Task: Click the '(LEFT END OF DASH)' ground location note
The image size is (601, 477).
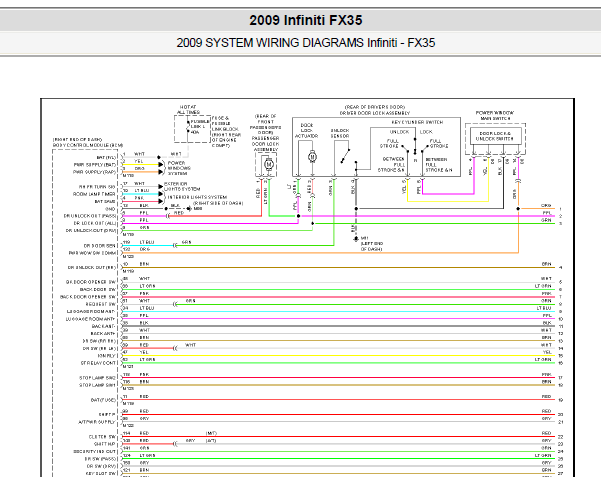Action: (372, 247)
